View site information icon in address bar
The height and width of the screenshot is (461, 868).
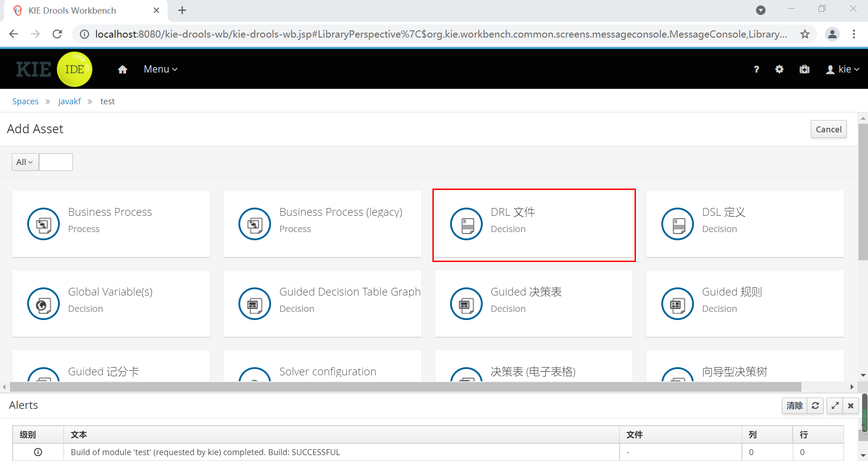[x=84, y=34]
